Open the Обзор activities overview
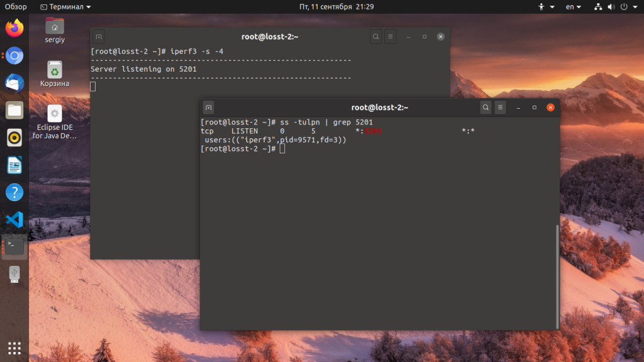 [x=16, y=7]
